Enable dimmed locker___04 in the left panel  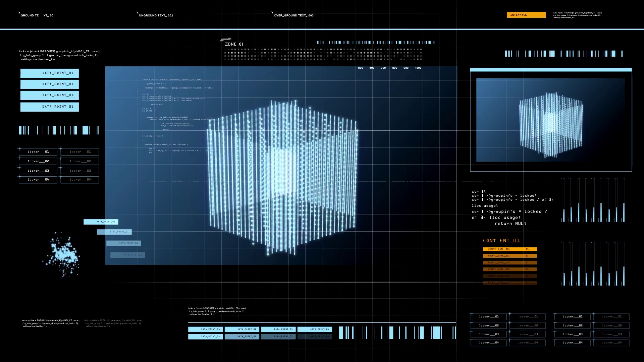pos(80,180)
